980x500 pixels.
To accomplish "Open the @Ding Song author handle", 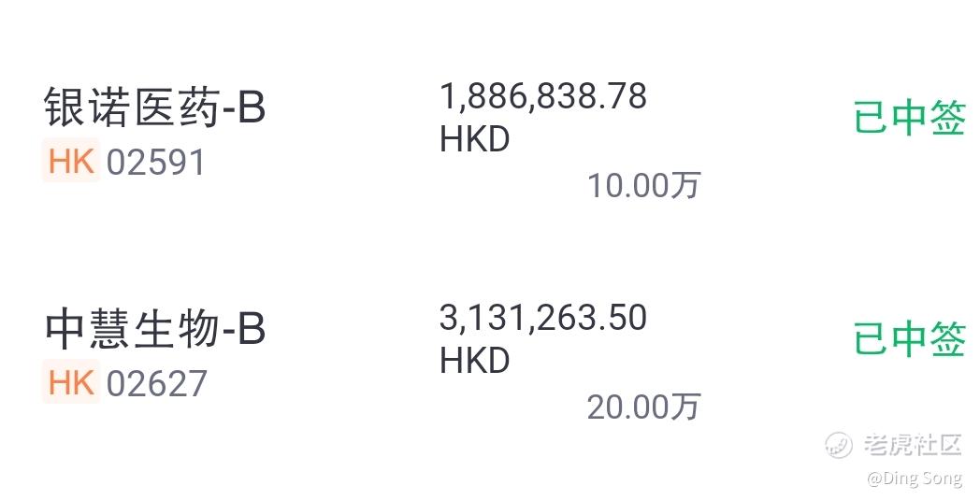I will (915, 479).
